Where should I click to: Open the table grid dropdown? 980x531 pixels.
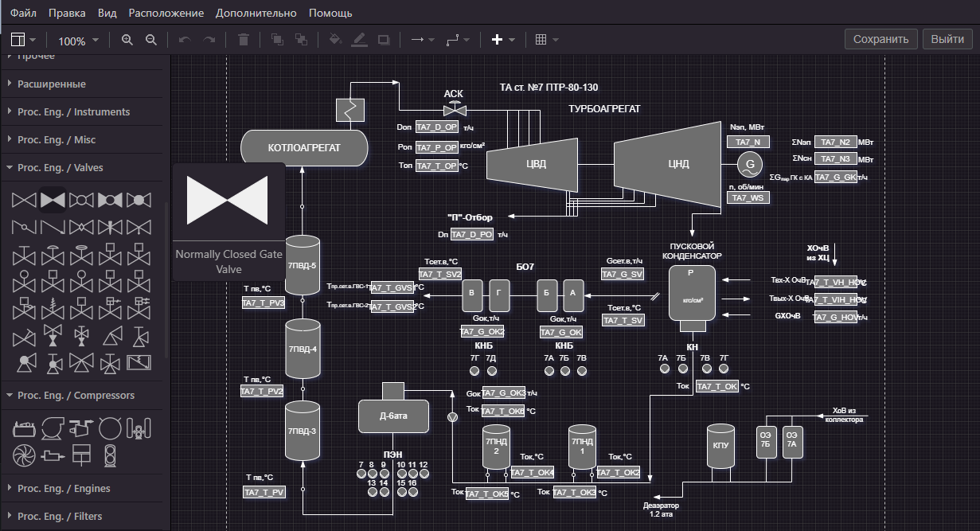pyautogui.click(x=547, y=40)
